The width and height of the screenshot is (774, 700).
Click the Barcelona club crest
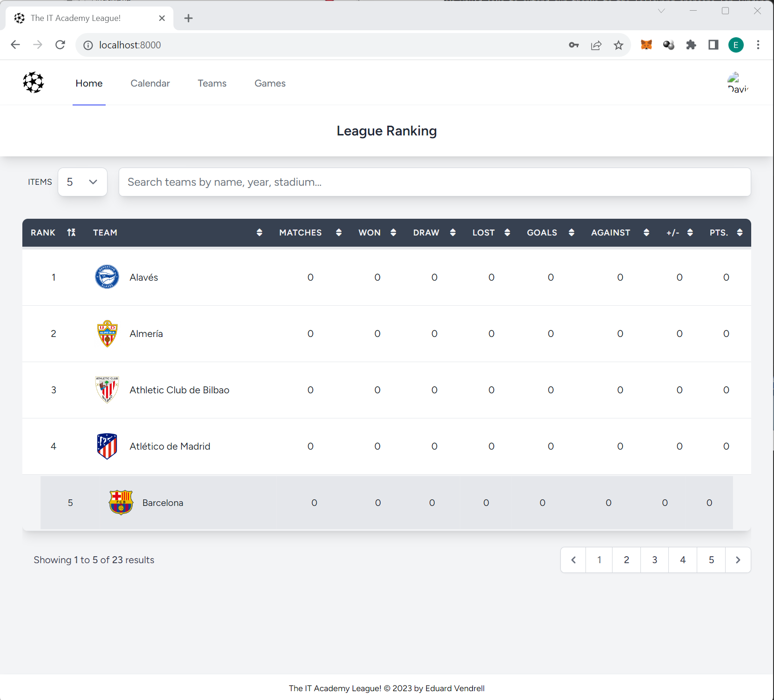click(121, 503)
